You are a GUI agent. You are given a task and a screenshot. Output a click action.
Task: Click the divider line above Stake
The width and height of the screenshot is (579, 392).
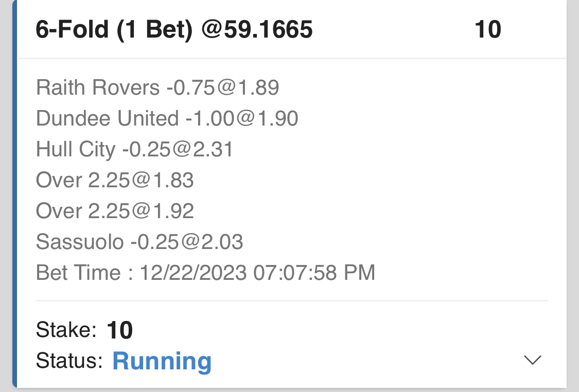click(x=291, y=300)
